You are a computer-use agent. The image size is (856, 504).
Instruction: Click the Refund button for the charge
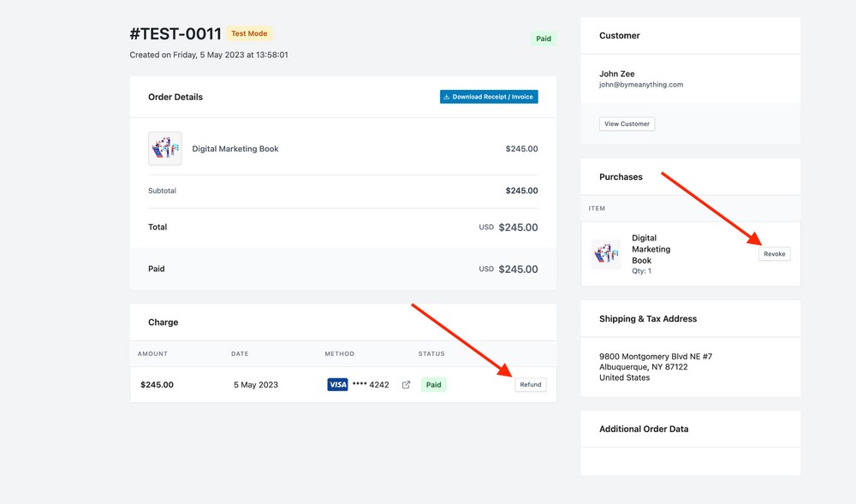click(x=531, y=384)
